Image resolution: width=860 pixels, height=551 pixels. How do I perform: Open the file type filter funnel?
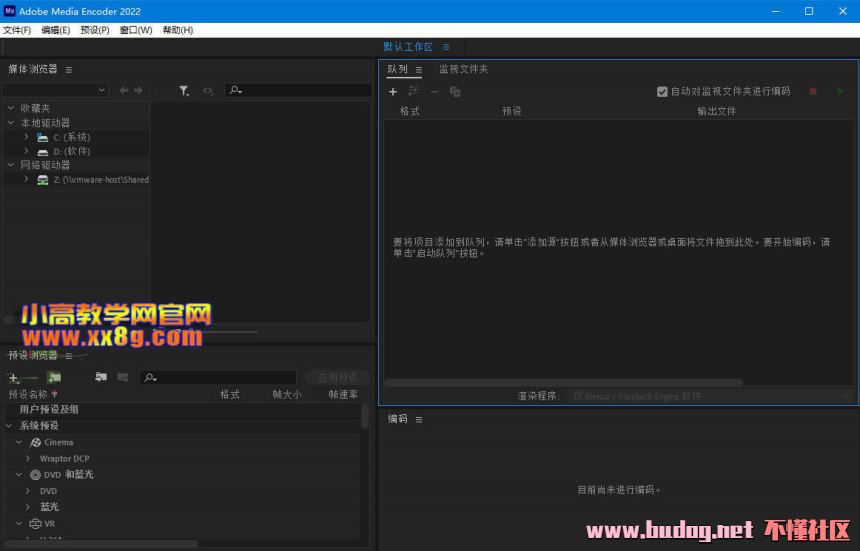[x=184, y=90]
